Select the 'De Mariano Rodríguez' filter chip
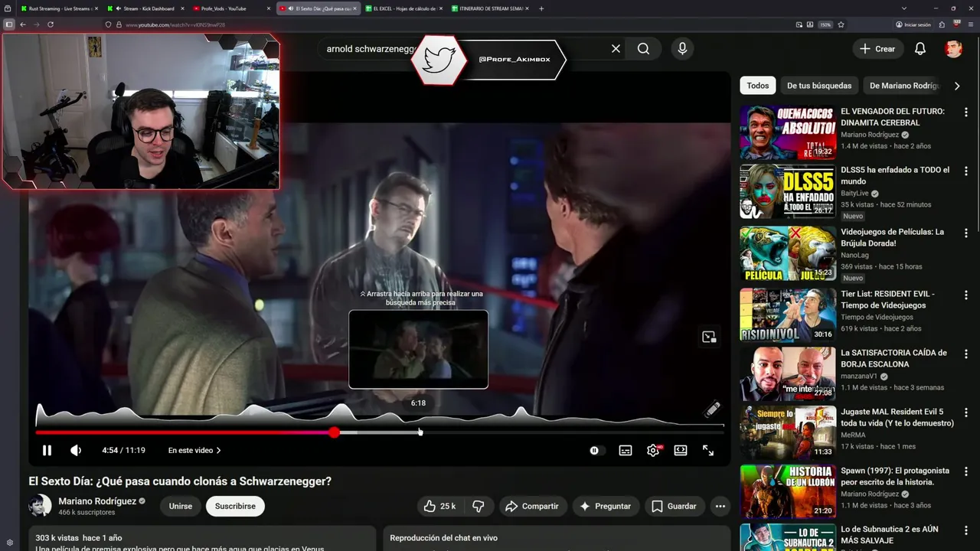 904,86
